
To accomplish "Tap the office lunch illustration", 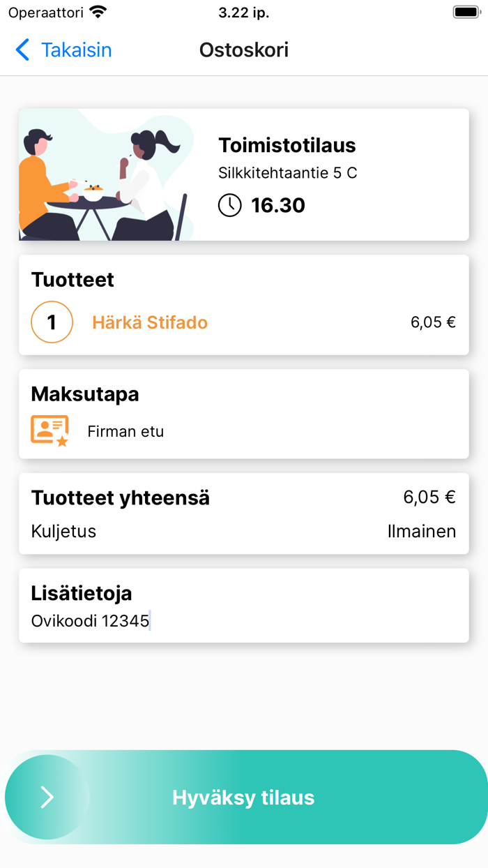I will pyautogui.click(x=105, y=174).
